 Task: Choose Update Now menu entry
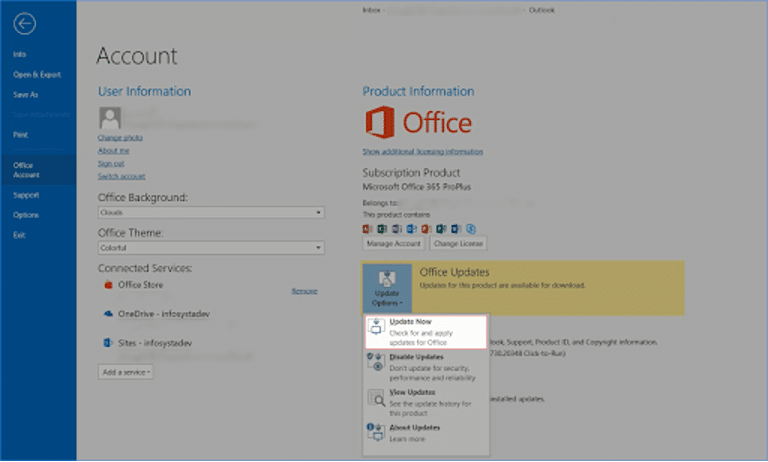[426, 332]
